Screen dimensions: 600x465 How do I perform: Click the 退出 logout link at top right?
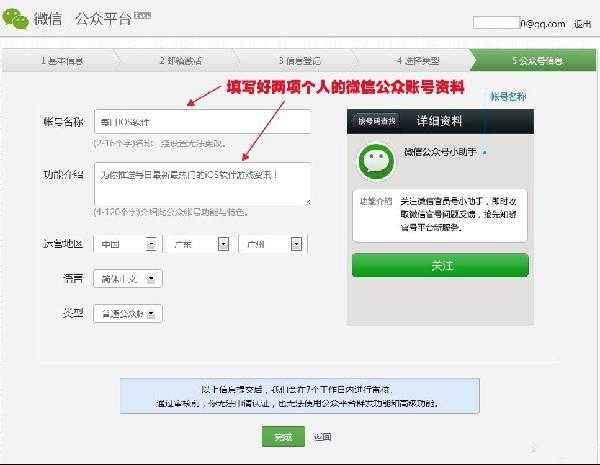[x=582, y=23]
